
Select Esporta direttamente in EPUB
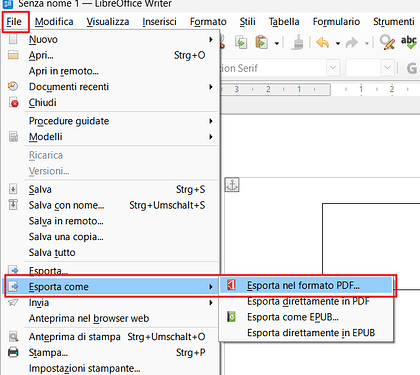(x=305, y=333)
